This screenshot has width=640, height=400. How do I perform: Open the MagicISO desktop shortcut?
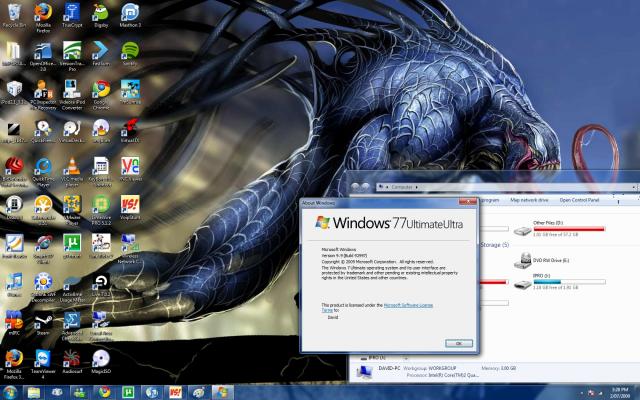point(101,362)
